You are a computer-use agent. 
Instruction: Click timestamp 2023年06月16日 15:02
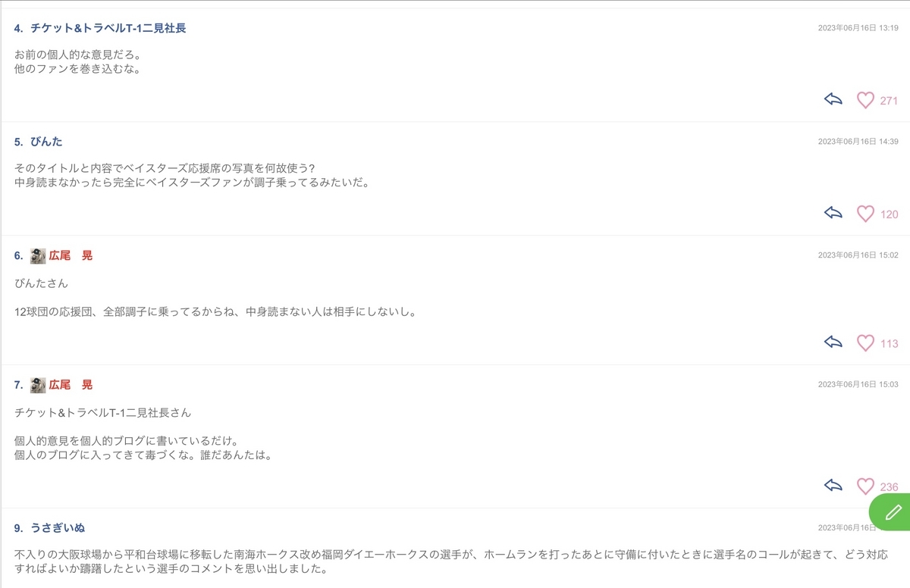point(858,255)
